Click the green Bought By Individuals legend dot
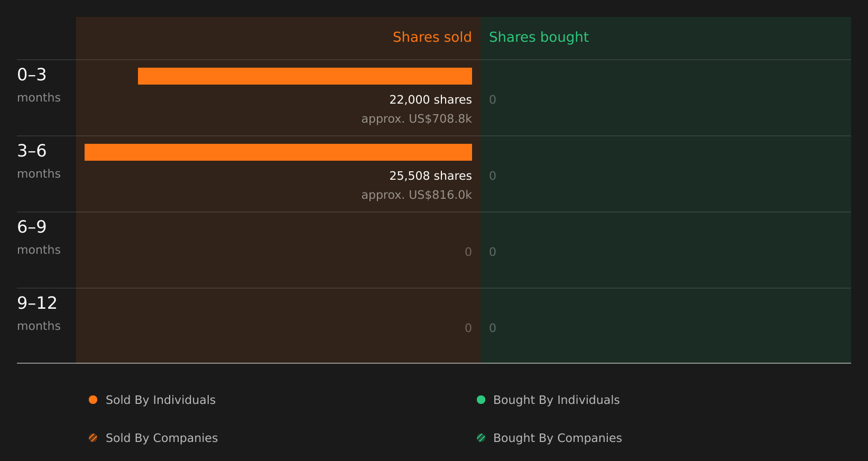 pyautogui.click(x=481, y=400)
